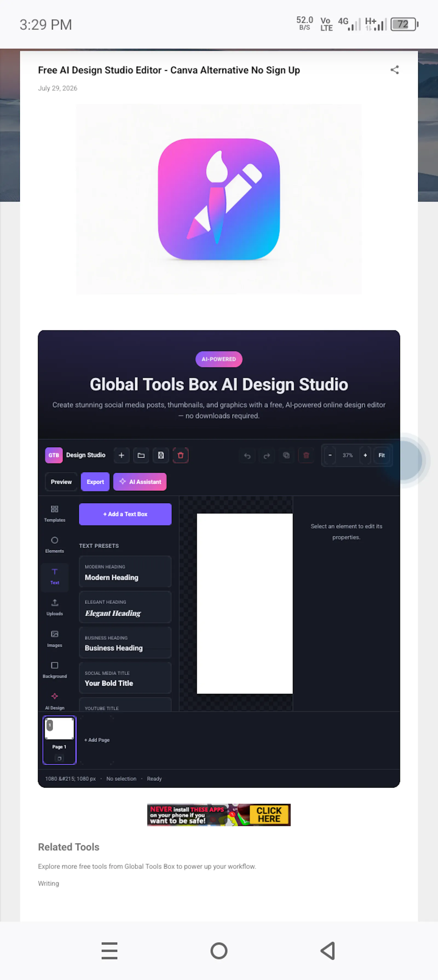Viewport: 438px width, 980px height.
Task: Tap the Android home button
Action: [x=219, y=951]
